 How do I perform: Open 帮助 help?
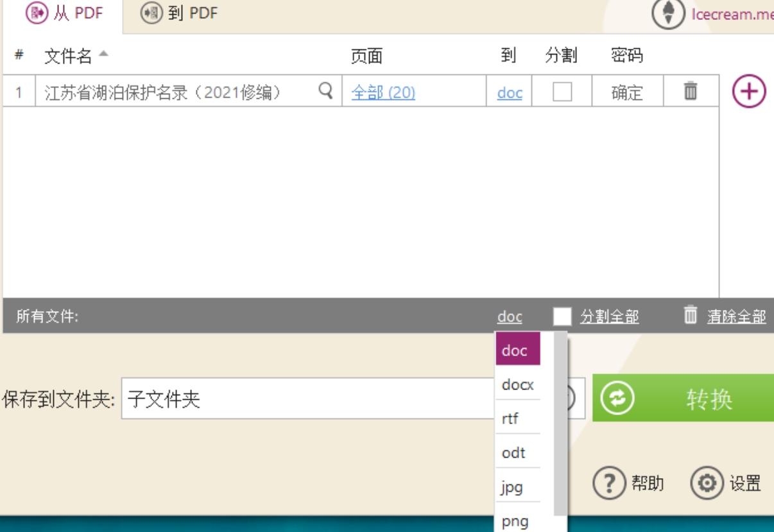628,483
